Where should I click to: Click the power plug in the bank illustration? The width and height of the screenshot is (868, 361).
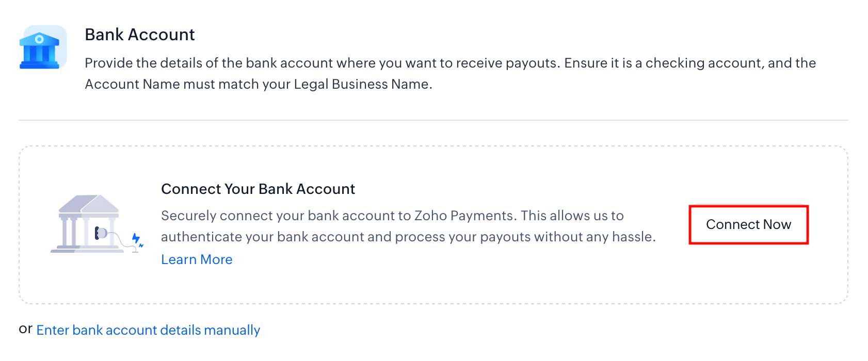tap(101, 233)
